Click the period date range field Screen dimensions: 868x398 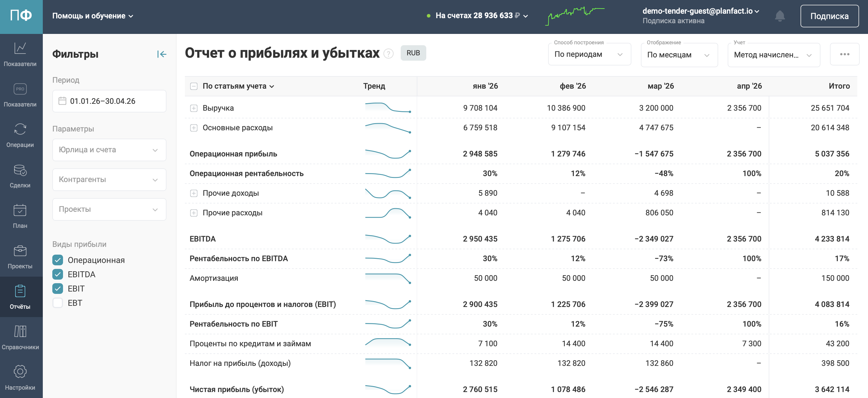point(109,101)
